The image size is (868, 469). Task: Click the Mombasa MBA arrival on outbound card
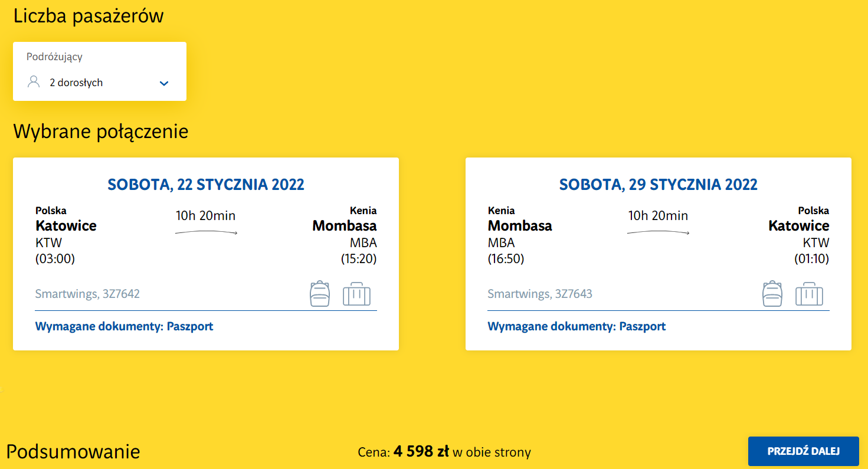point(345,226)
